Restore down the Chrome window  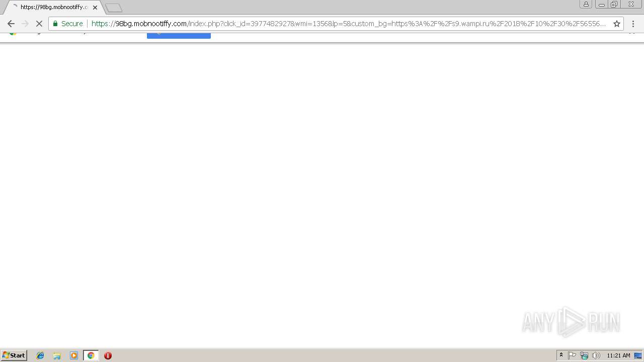pos(614,4)
